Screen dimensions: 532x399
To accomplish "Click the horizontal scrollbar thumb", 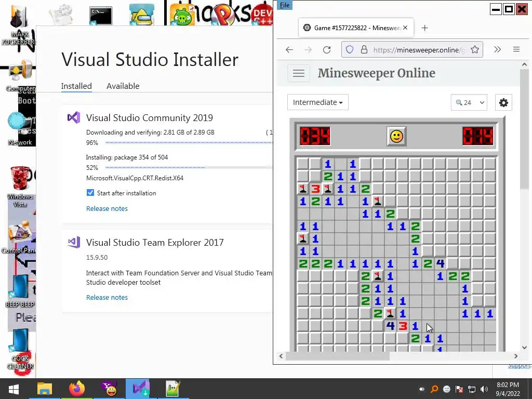I will point(338,356).
